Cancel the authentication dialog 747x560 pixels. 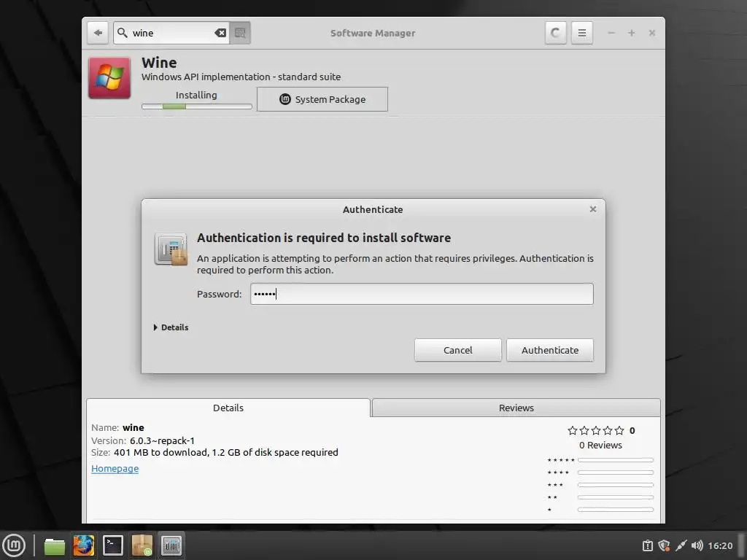(x=458, y=350)
